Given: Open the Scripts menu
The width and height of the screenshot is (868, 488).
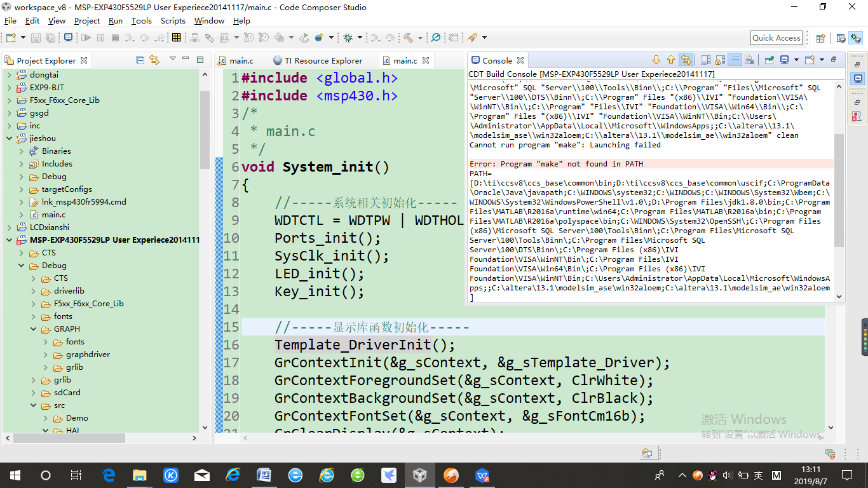Looking at the screenshot, I should (x=173, y=20).
